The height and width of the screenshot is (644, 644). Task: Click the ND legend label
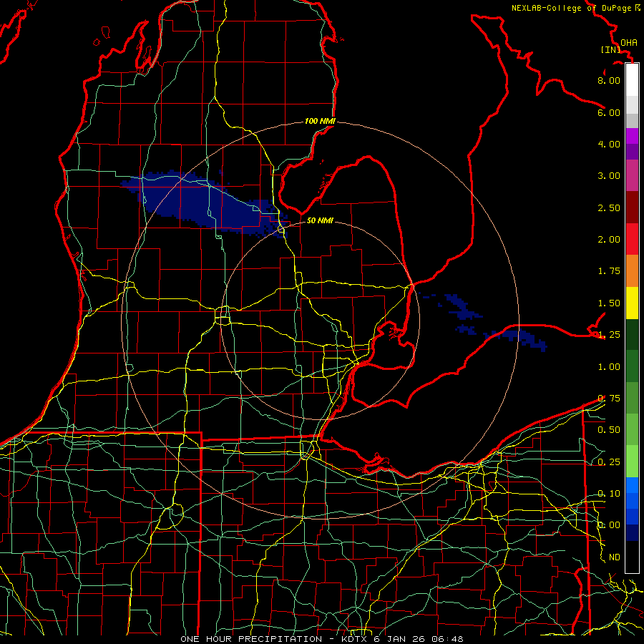click(615, 557)
